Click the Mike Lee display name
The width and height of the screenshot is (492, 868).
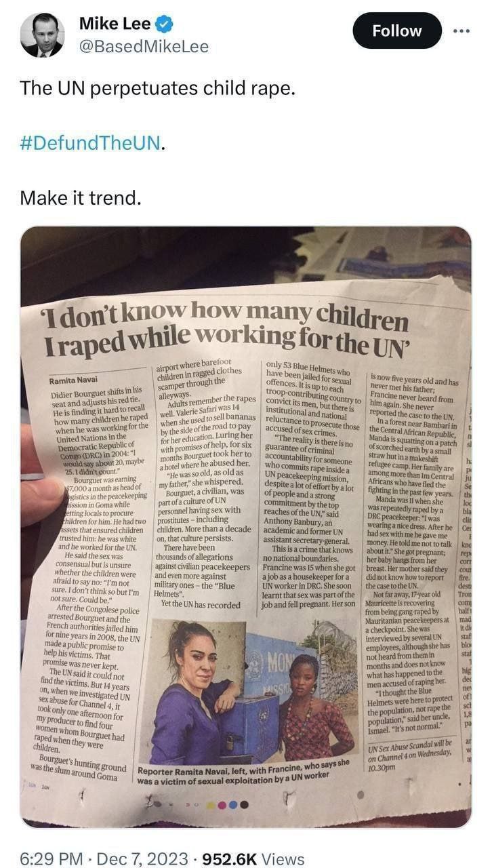tap(115, 24)
